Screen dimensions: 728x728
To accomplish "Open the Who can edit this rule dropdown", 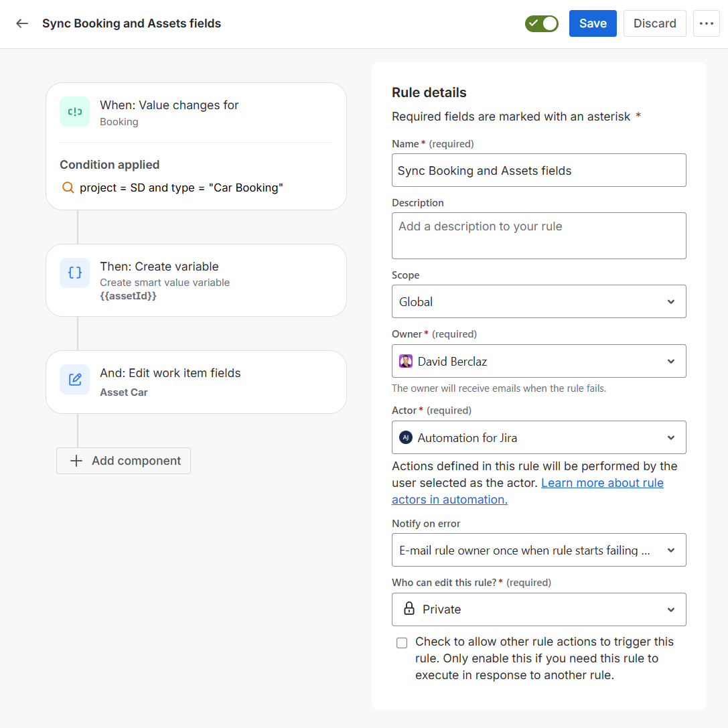I will 538,609.
